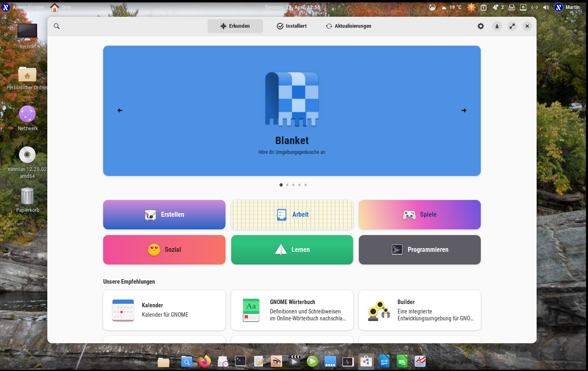Open the Anwendungen menu
This screenshot has height=371, width=588.
pyautogui.click(x=28, y=7)
